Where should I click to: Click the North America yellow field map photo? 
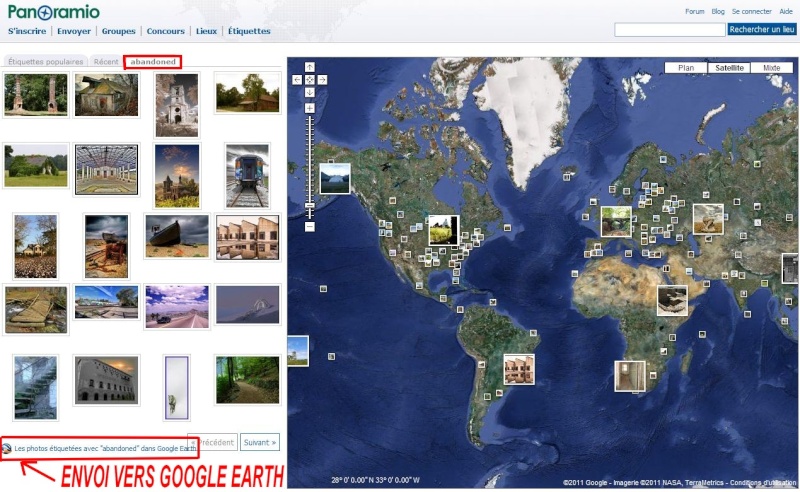443,230
